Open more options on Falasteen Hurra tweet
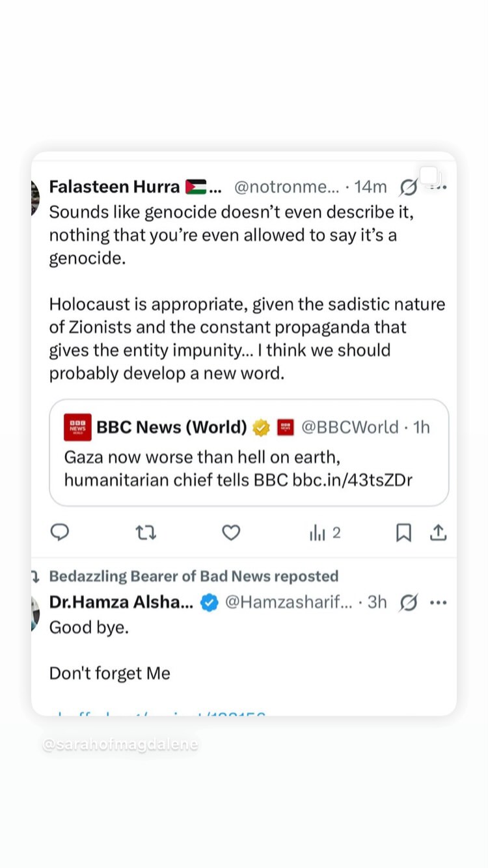The image size is (488, 868). point(440,187)
